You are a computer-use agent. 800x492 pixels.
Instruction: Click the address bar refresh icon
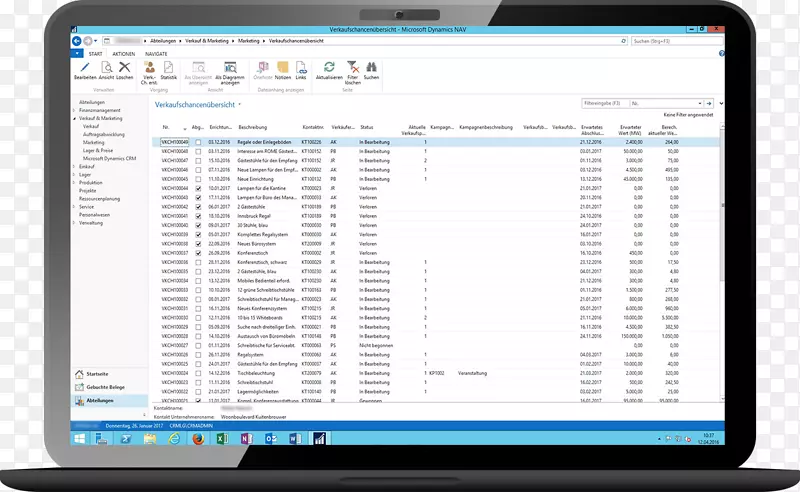(623, 41)
